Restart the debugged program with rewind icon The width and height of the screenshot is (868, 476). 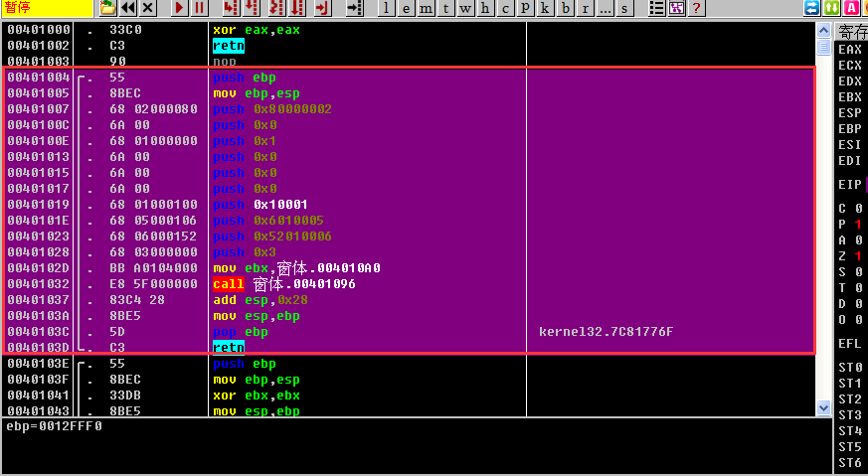click(128, 8)
